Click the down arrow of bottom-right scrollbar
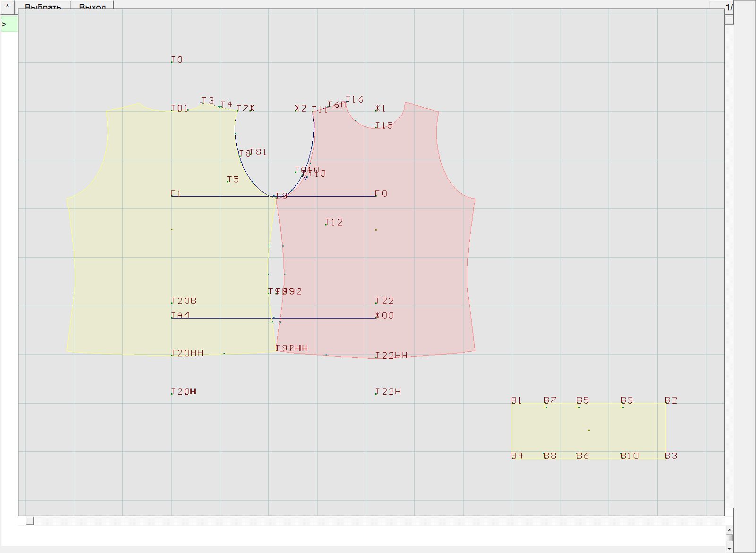 [x=730, y=549]
